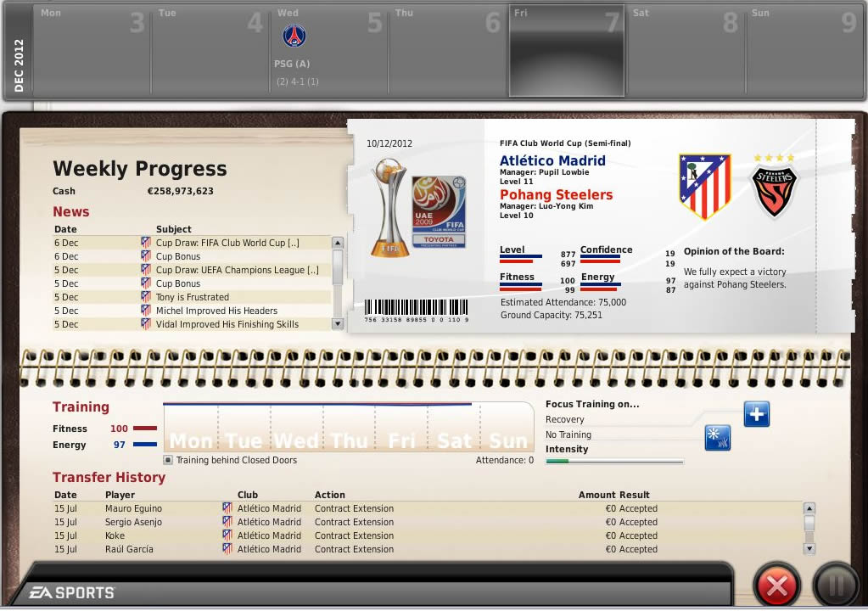868x611 pixels.
Task: Click the PSG club badge on Wednesday
Action: (x=294, y=36)
